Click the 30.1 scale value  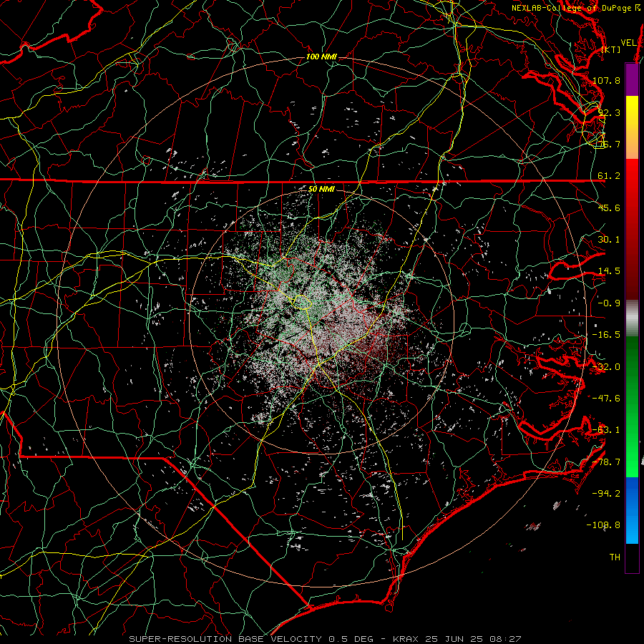tap(609, 240)
